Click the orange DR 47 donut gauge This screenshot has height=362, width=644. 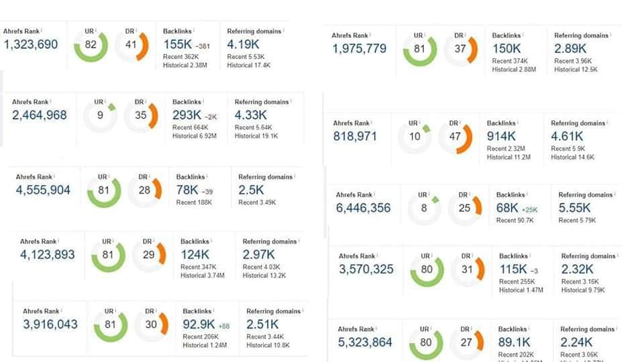tap(455, 137)
